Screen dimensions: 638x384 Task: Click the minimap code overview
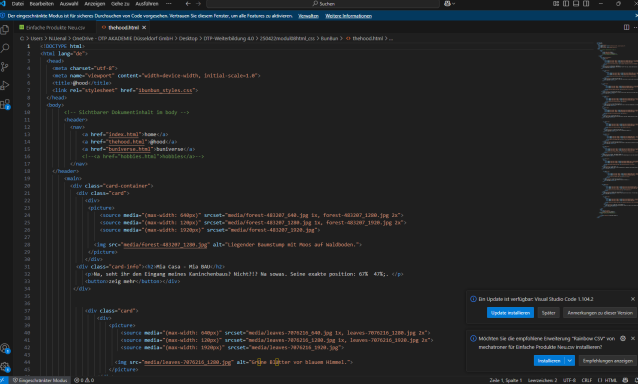click(617, 130)
